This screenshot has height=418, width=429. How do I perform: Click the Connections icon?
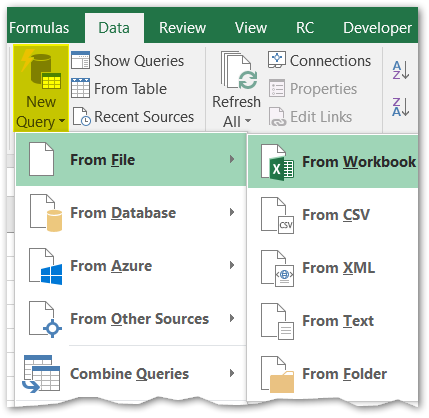[x=277, y=60]
